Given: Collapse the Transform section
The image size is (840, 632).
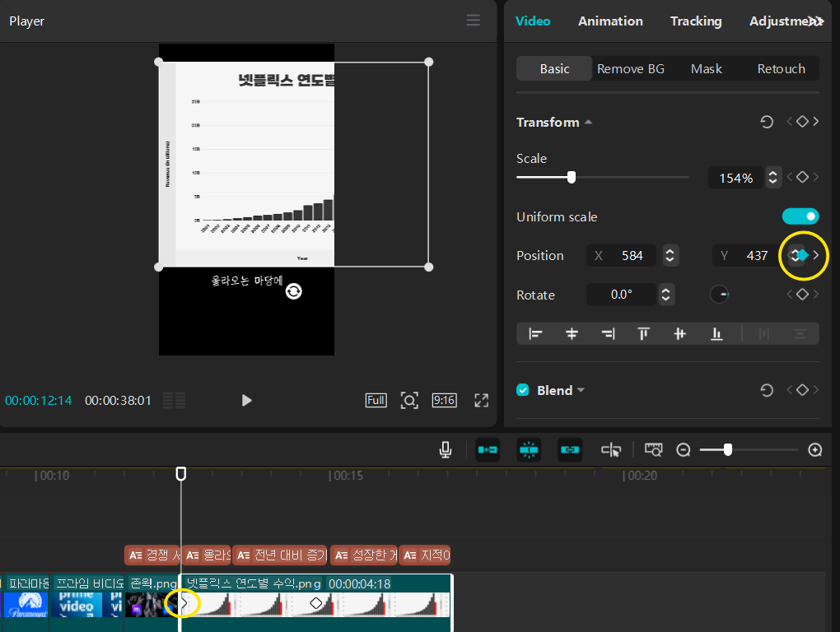Looking at the screenshot, I should tap(588, 122).
